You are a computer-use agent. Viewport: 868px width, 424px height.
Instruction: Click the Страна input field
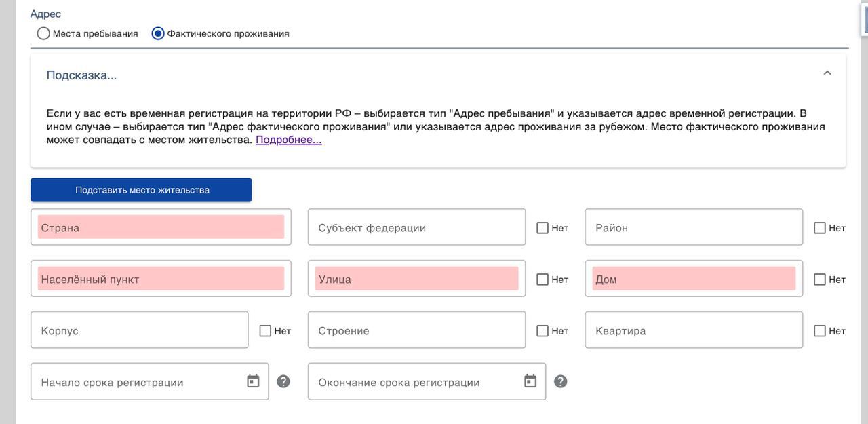point(161,227)
